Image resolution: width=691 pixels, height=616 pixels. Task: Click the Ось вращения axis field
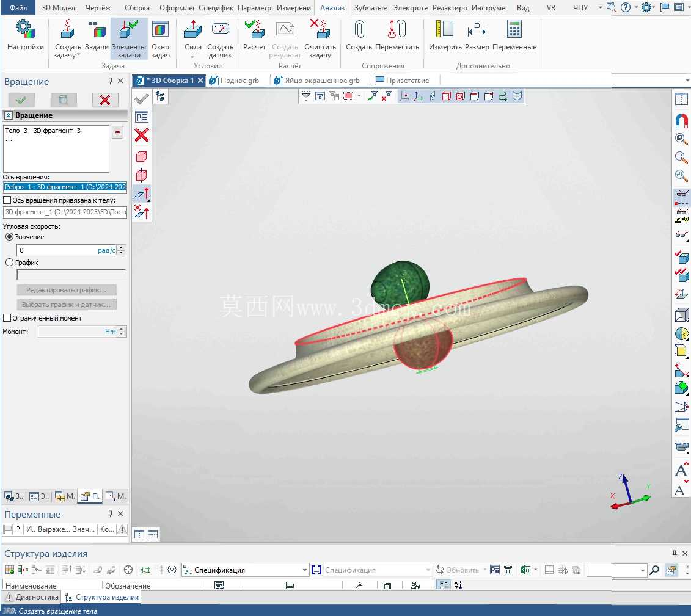point(65,187)
